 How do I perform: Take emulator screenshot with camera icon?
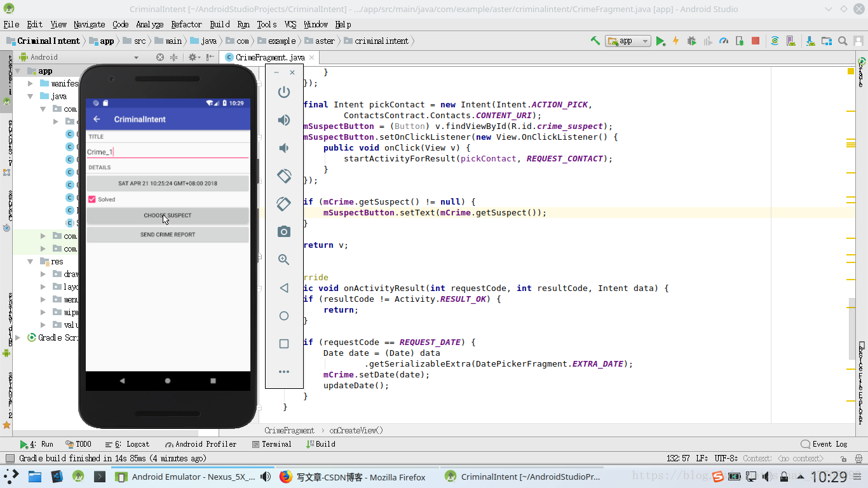(284, 232)
